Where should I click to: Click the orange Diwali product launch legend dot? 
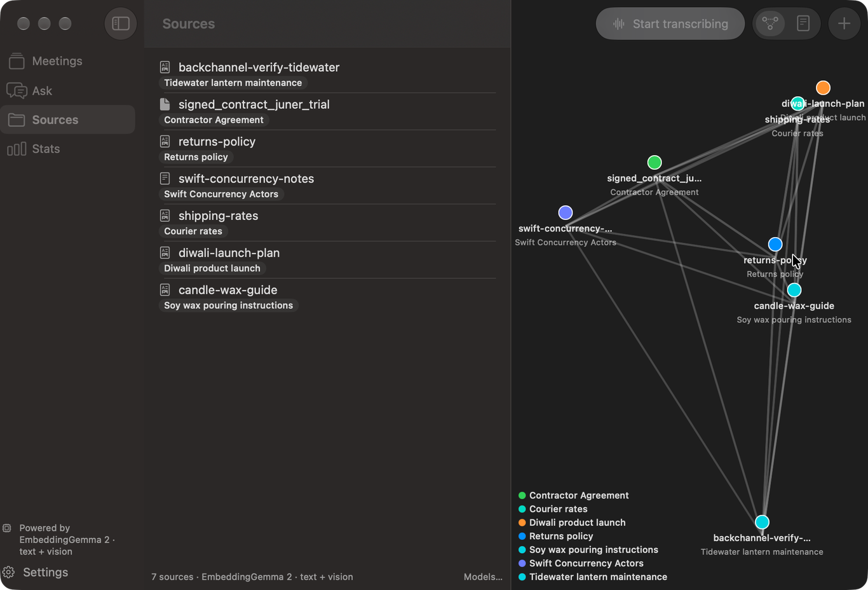(522, 523)
